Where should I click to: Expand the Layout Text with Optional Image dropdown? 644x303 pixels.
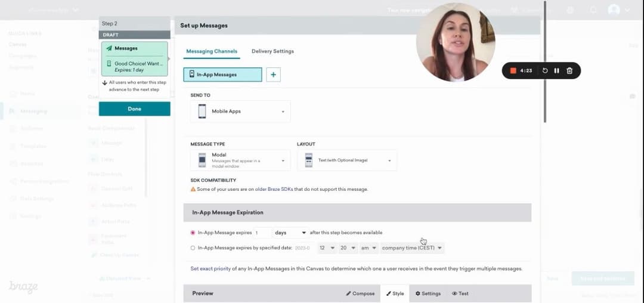click(x=346, y=160)
